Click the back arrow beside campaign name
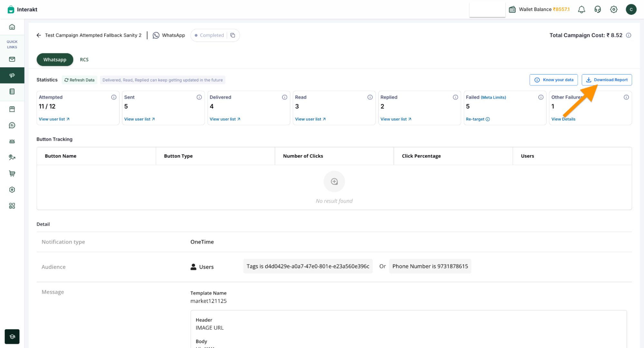Screen dimensions: 644x348 click(x=39, y=35)
